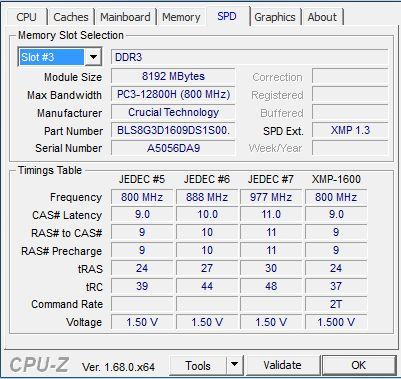Click the Ver. 1.68.0.x64 version text
Screen dimensions: 401x379
pos(118,367)
